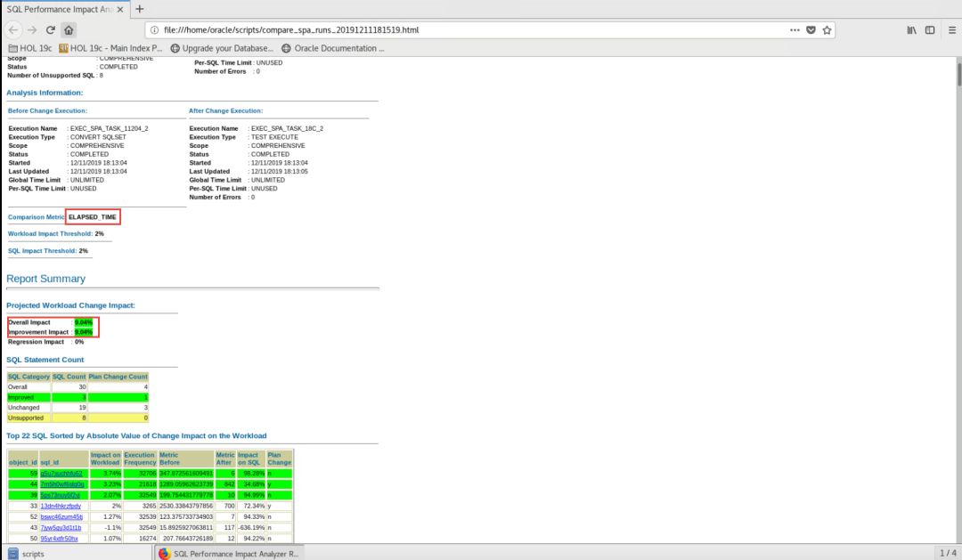Switch to SQL Performance Impact Analyzer taskbar item
The image size is (962, 560).
click(228, 553)
